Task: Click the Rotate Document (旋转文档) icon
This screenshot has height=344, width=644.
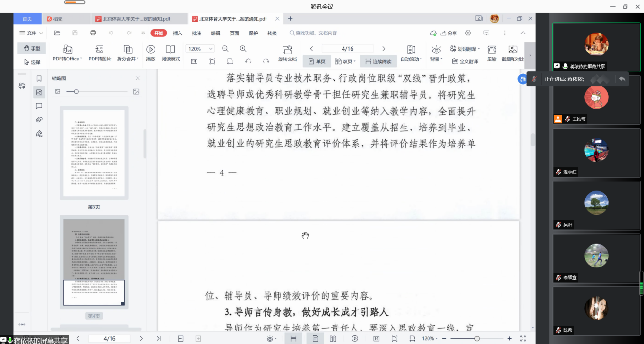Action: (287, 50)
